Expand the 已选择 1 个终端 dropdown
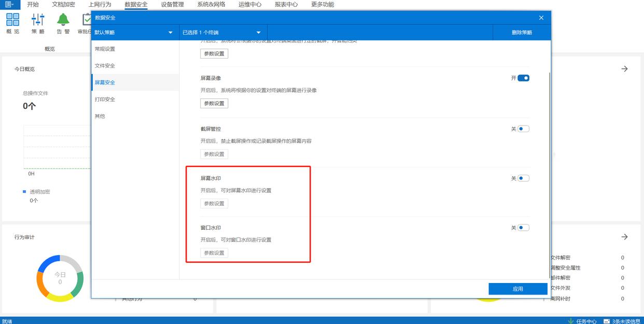The width and height of the screenshot is (644, 324). 223,32
